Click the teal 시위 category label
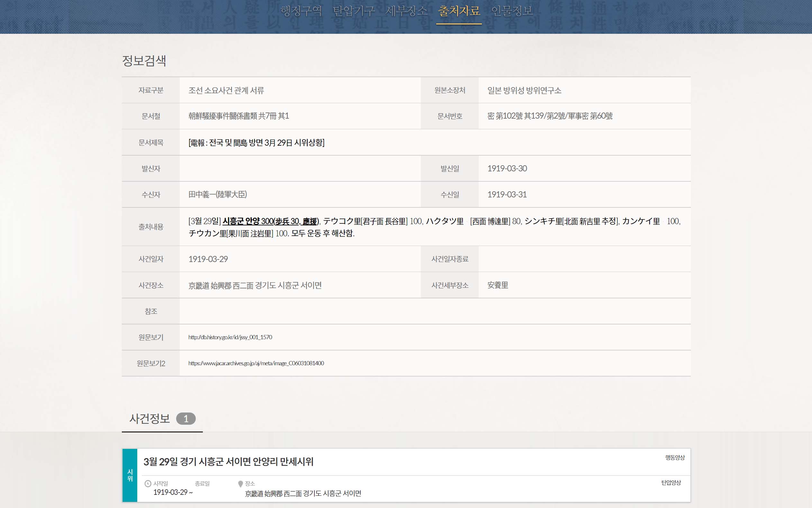Viewport: 812px width, 508px height. pyautogui.click(x=130, y=475)
